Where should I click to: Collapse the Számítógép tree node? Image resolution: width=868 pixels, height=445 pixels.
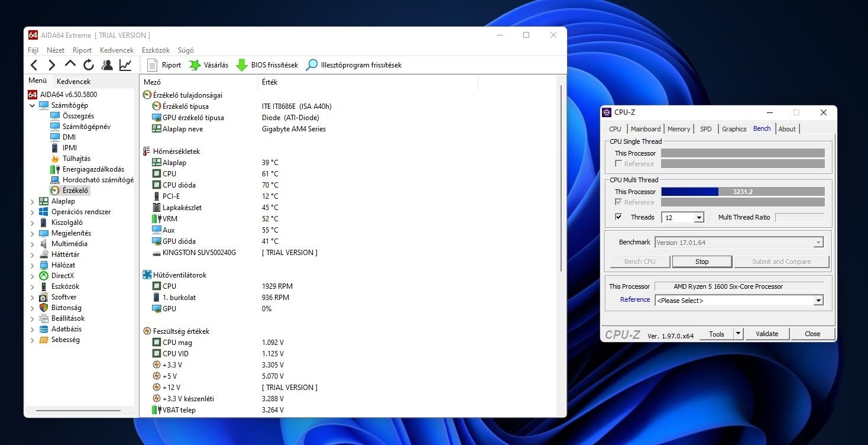point(32,105)
